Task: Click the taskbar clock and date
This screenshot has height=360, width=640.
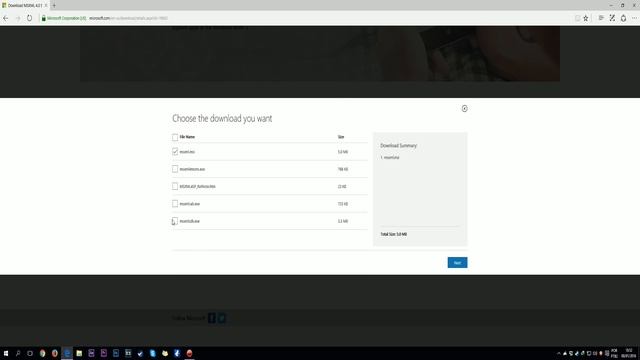Action: pos(628,353)
